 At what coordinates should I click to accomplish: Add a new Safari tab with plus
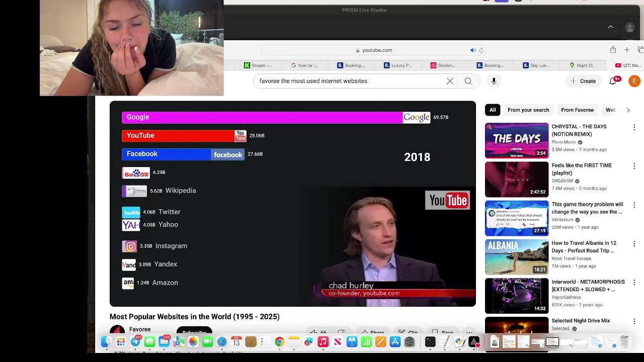point(627,50)
